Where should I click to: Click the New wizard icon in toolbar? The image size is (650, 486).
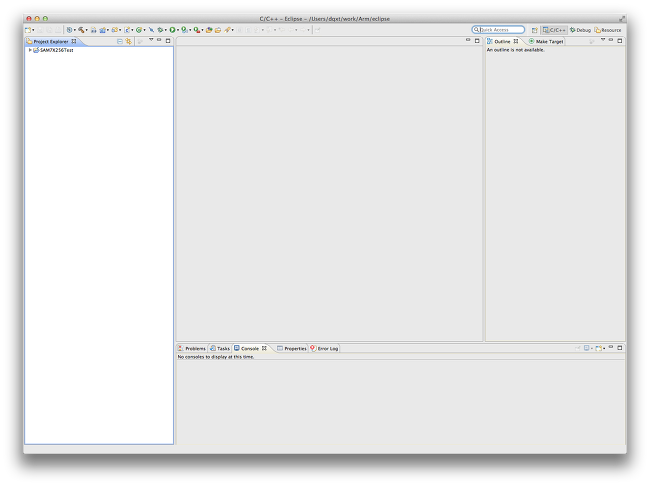(x=28, y=30)
